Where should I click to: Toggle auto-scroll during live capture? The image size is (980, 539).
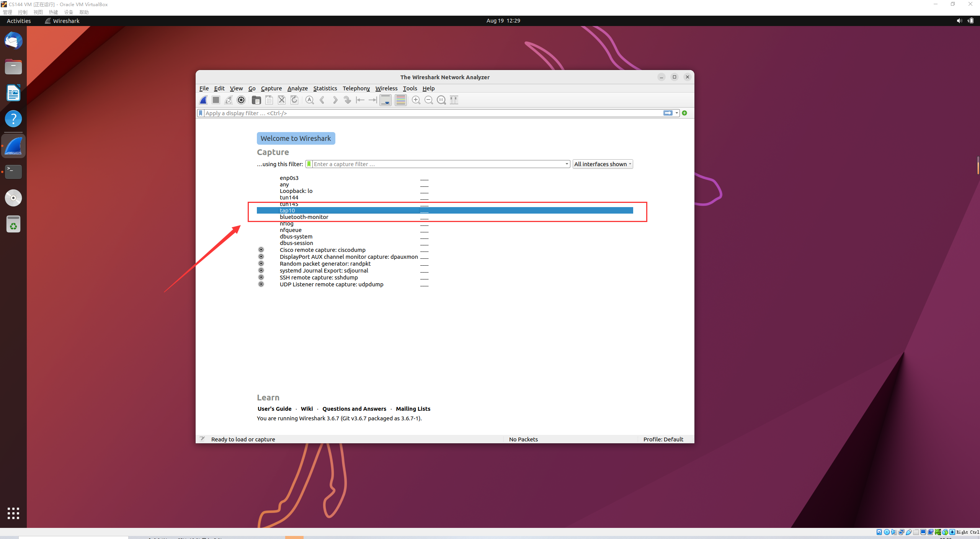click(385, 100)
